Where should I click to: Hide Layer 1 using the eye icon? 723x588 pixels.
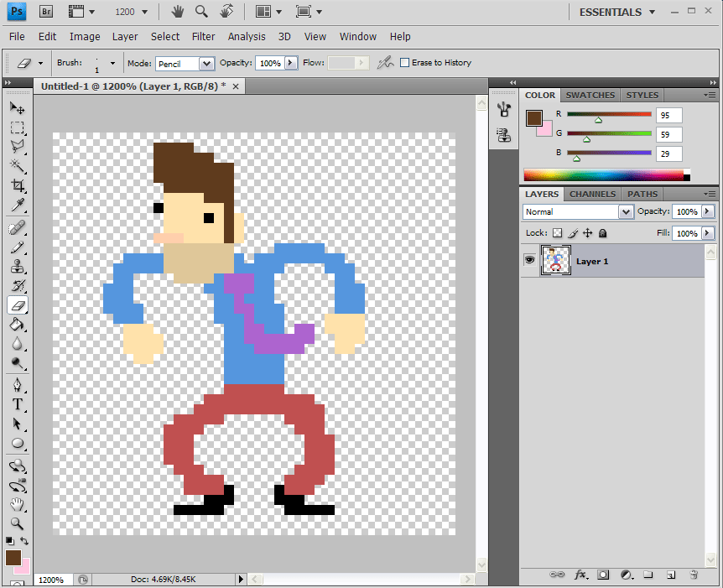pyautogui.click(x=529, y=261)
